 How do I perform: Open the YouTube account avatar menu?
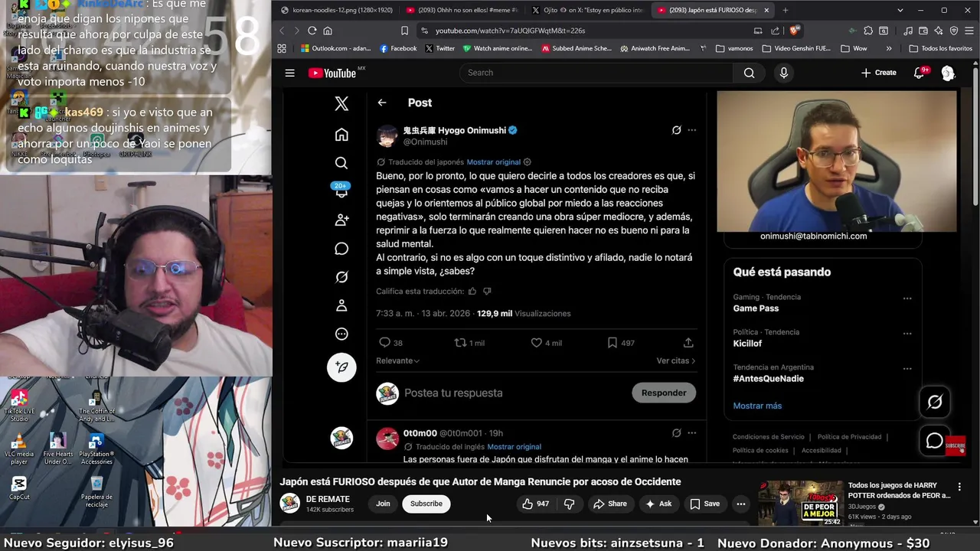tap(948, 73)
